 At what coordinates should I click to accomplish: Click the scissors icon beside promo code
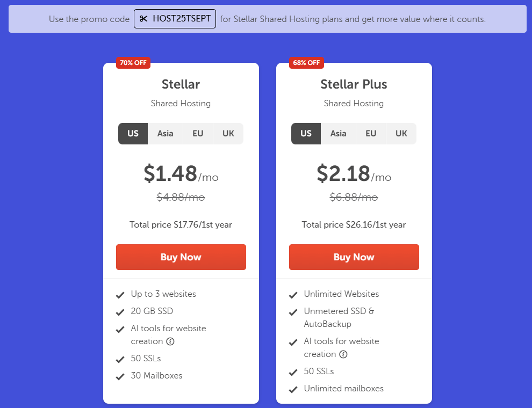143,19
